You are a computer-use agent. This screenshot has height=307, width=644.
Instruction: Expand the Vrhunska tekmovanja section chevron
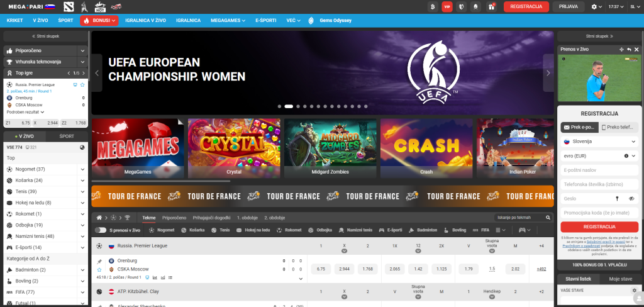click(82, 62)
